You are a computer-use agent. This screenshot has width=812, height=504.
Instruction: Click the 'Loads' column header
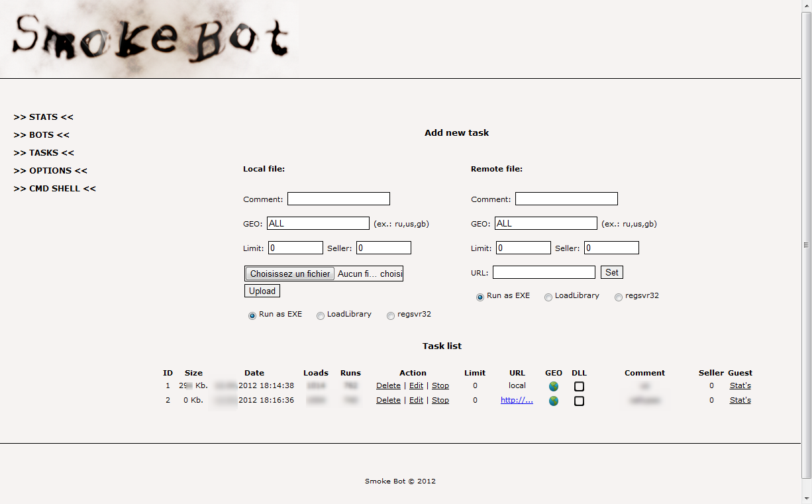pyautogui.click(x=316, y=373)
